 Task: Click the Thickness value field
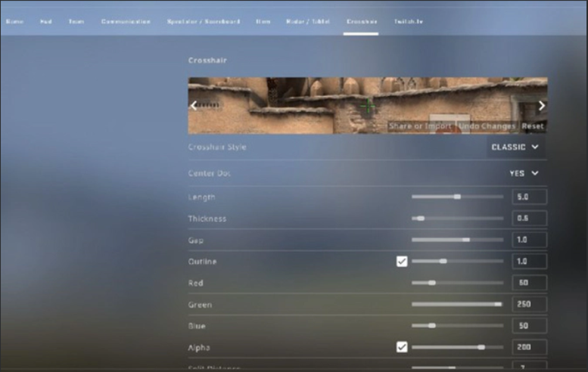click(529, 218)
